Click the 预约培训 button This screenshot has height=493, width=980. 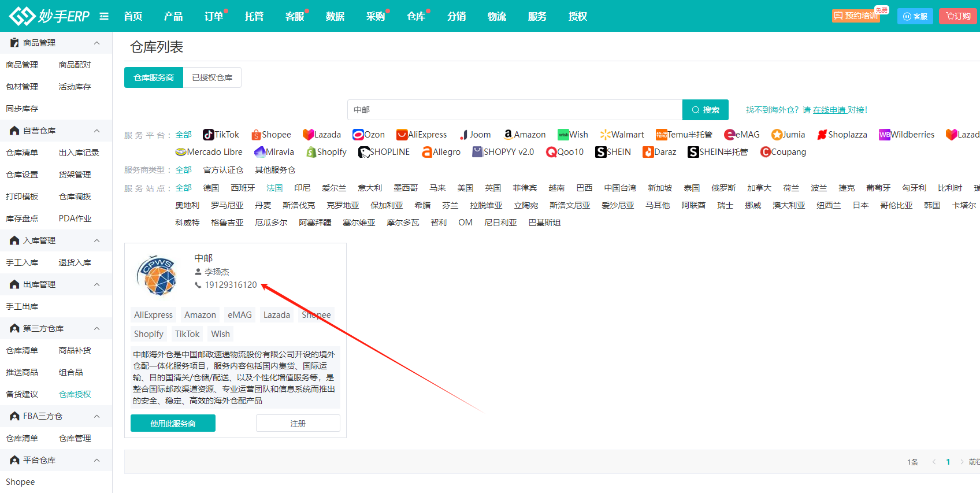coord(856,16)
